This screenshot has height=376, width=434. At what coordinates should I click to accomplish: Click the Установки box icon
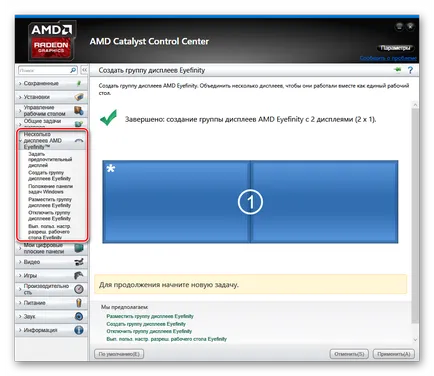(x=79, y=97)
